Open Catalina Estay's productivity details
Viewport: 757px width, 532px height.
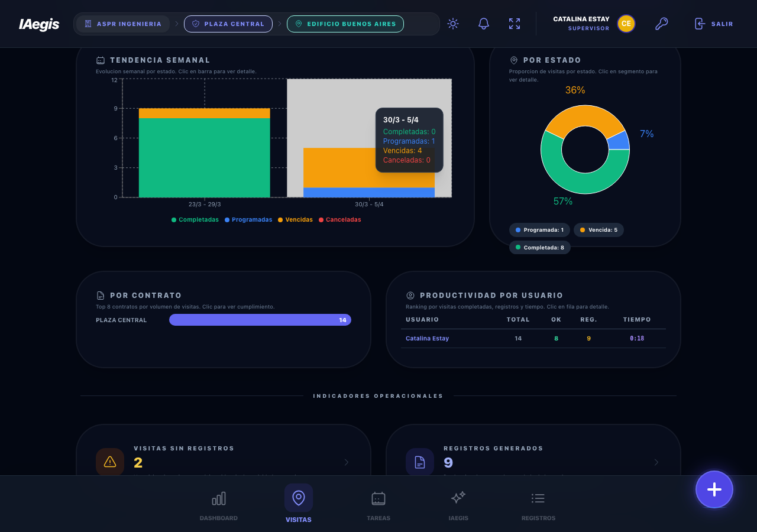tap(427, 338)
